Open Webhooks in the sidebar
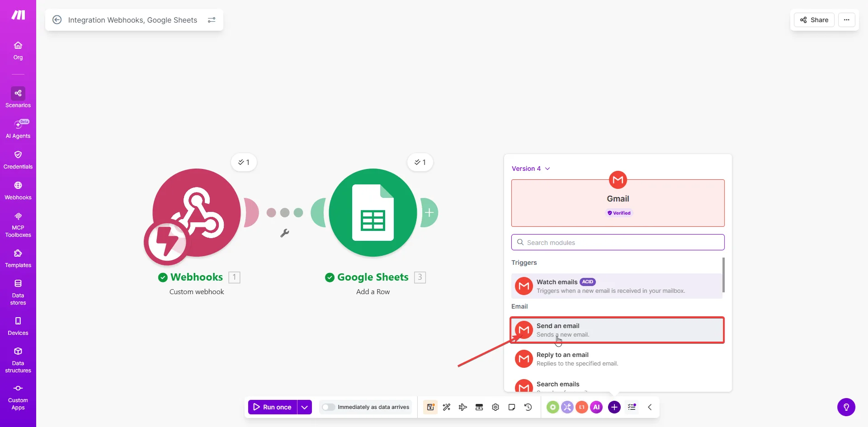The width and height of the screenshot is (868, 427). pyautogui.click(x=18, y=191)
